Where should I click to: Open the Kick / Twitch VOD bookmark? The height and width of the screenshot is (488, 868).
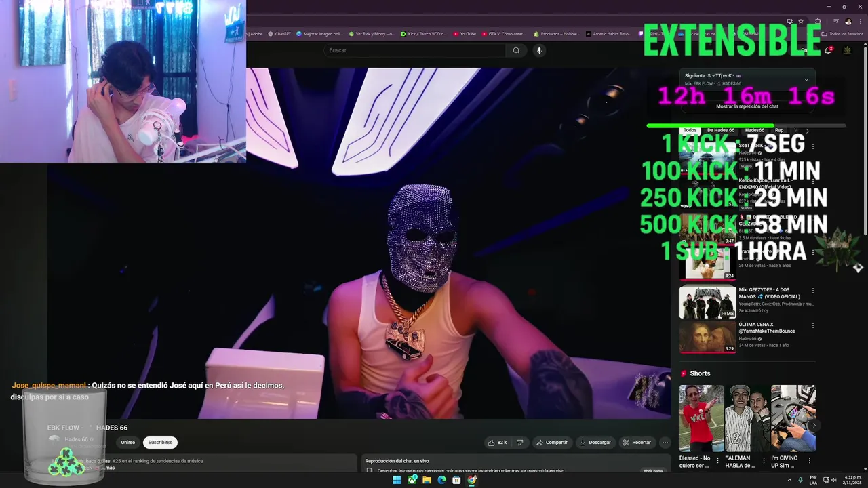(424, 33)
